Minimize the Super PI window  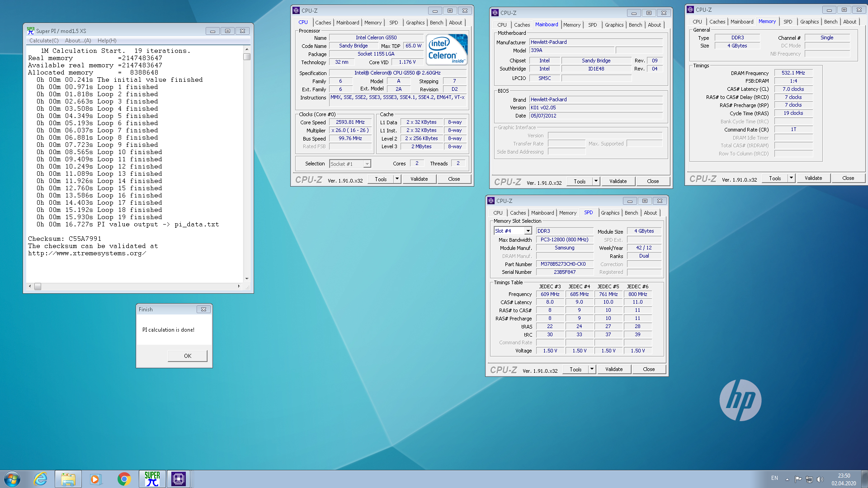point(212,31)
